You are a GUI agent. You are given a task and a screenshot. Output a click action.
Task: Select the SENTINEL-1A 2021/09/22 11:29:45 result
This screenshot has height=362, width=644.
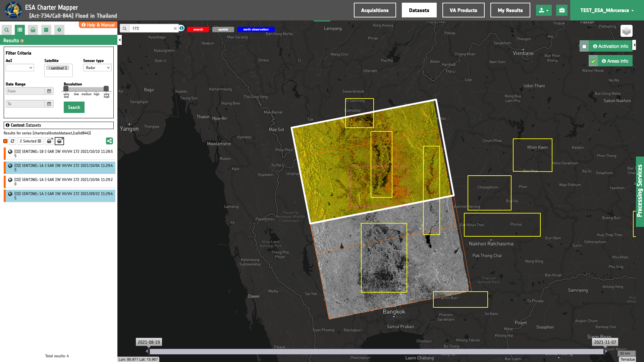tap(60, 196)
